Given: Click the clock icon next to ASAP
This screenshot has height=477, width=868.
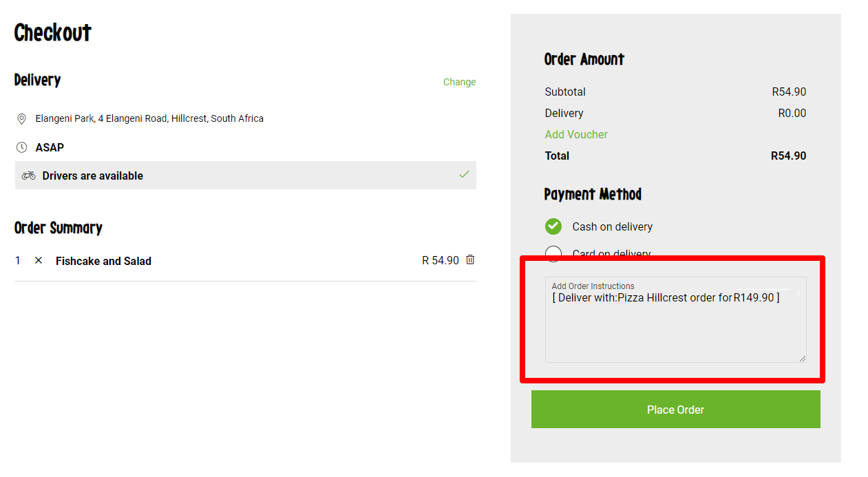Looking at the screenshot, I should 21,147.
